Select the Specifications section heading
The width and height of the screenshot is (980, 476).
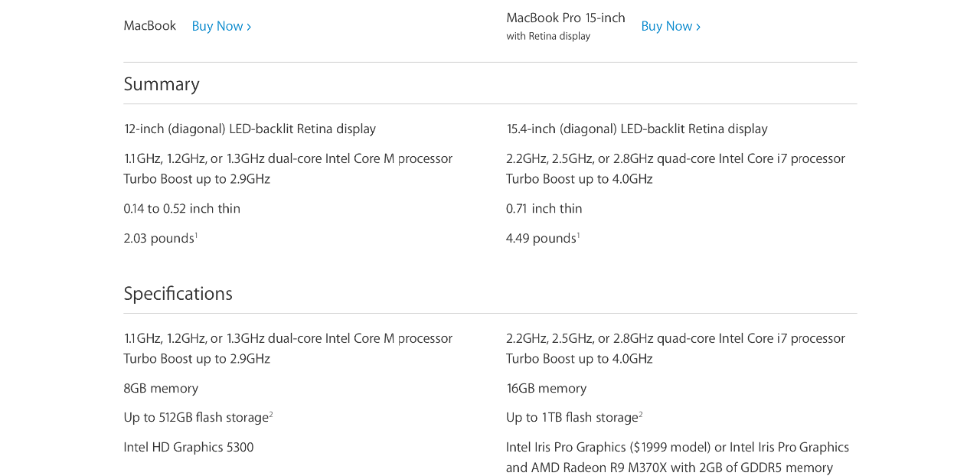(x=178, y=294)
